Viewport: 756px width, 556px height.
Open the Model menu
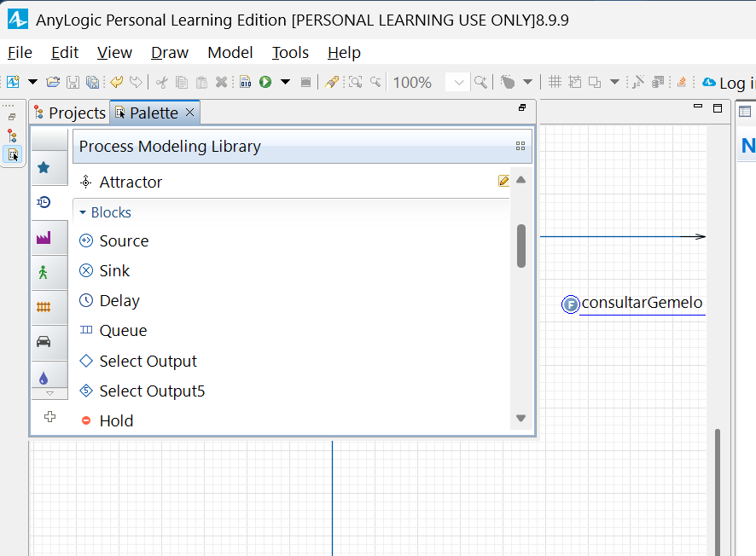[x=230, y=53]
